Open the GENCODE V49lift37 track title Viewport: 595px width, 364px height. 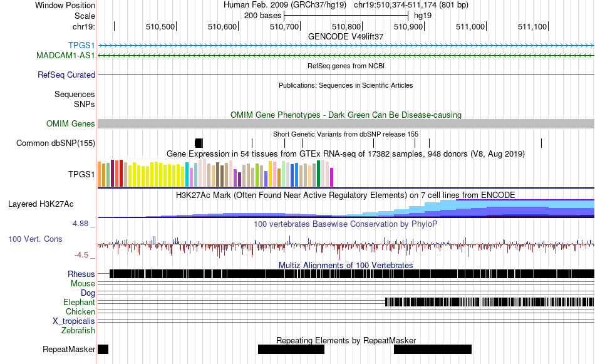[x=346, y=36]
